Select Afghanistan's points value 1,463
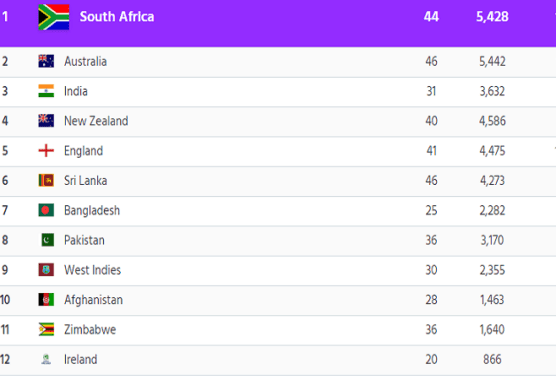 492,300
